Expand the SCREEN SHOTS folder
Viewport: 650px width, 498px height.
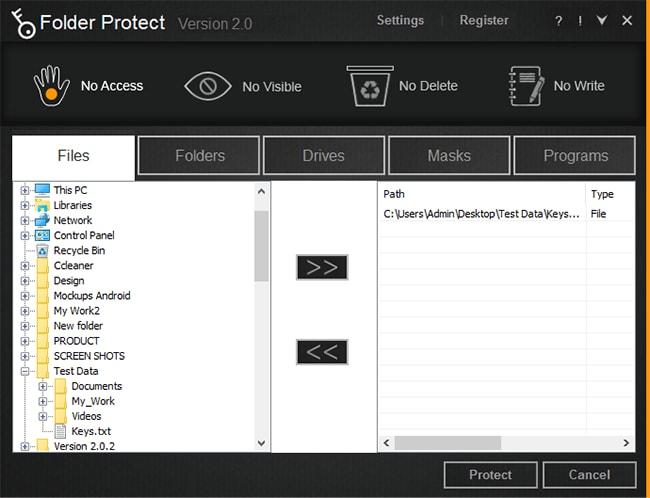[x=24, y=356]
